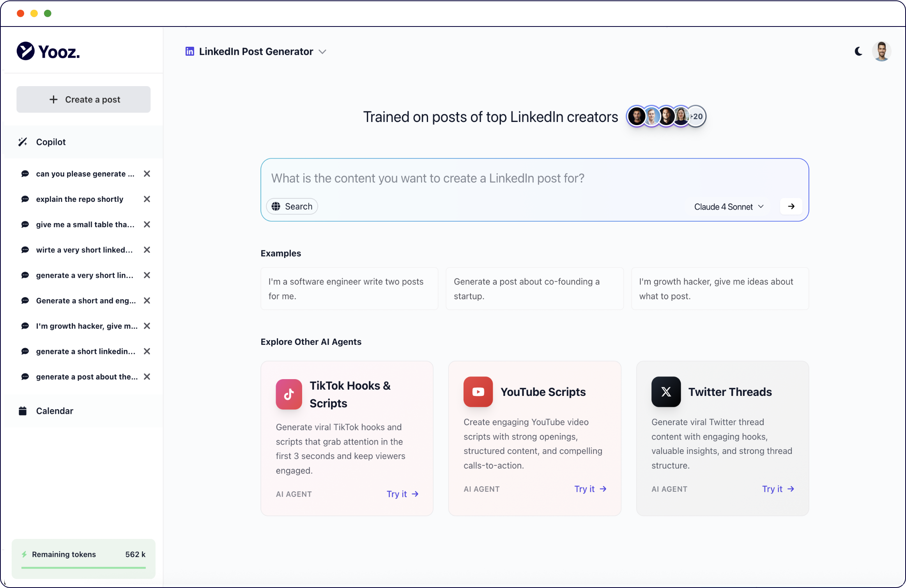Image resolution: width=906 pixels, height=588 pixels.
Task: Click the 562 k token count
Action: 135,554
